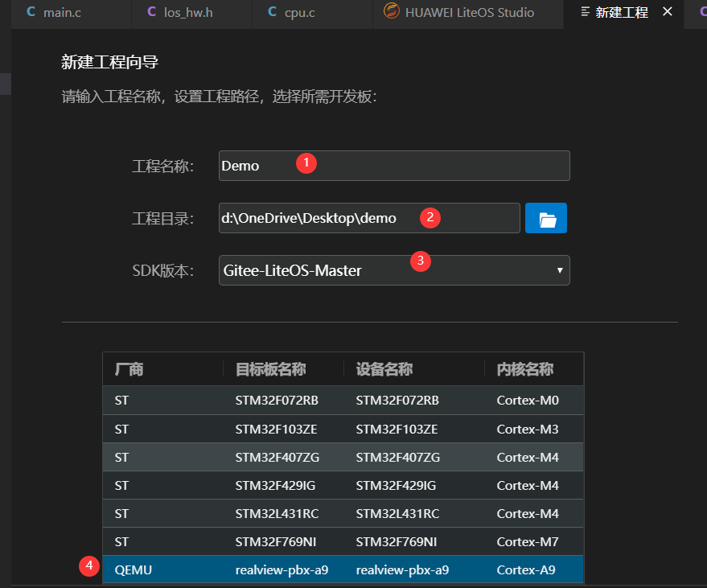Select the STM32L431RC board row
Screen dimensions: 707x588
point(343,514)
